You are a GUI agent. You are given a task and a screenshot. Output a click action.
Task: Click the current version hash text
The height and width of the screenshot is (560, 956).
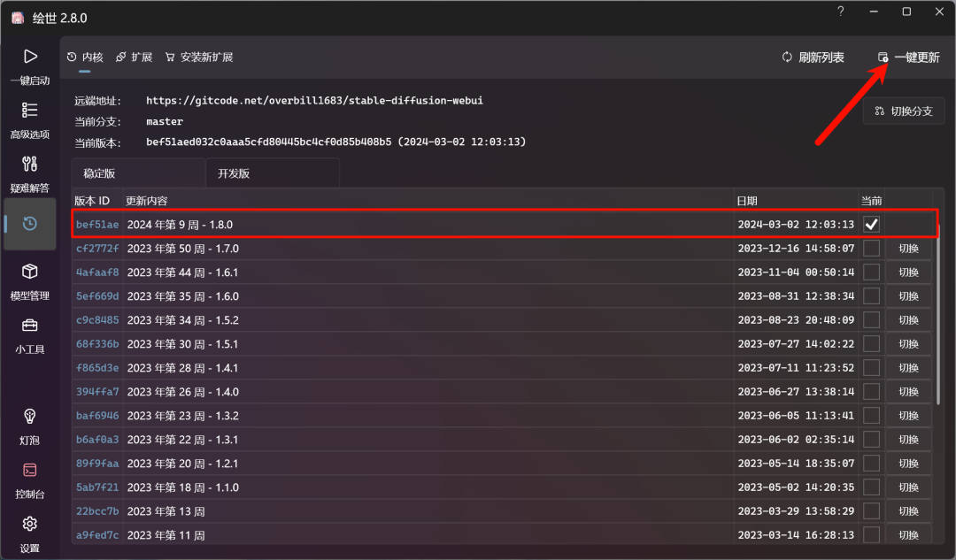(336, 142)
